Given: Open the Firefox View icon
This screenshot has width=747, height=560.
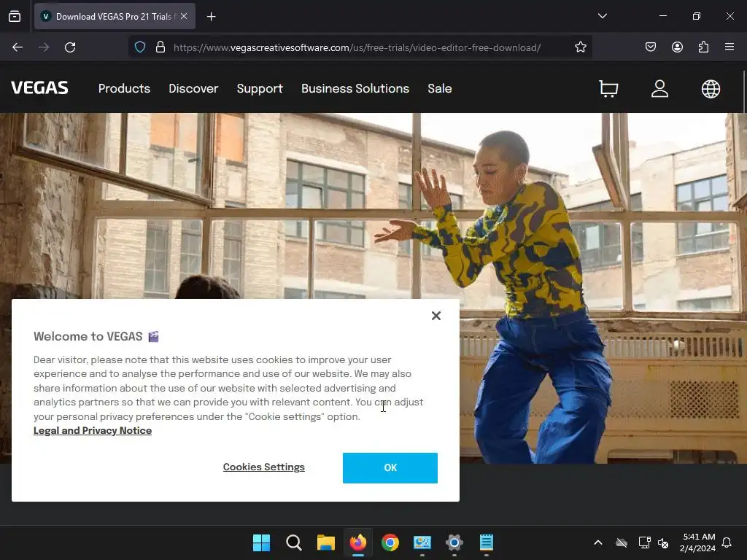Looking at the screenshot, I should point(15,17).
